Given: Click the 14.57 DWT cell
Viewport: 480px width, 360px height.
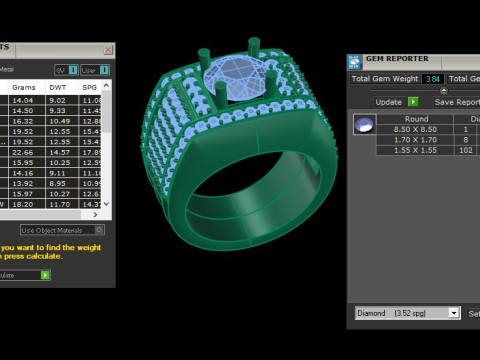Looking at the screenshot, I should click(x=62, y=152).
